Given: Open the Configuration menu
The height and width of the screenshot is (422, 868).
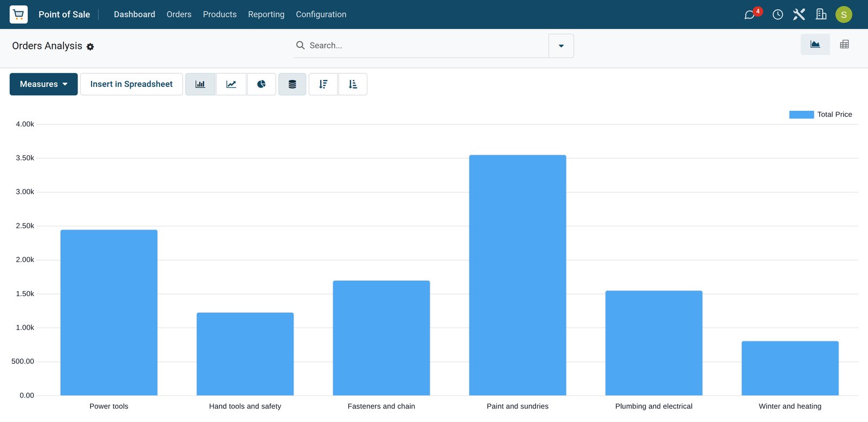Looking at the screenshot, I should click(x=321, y=14).
